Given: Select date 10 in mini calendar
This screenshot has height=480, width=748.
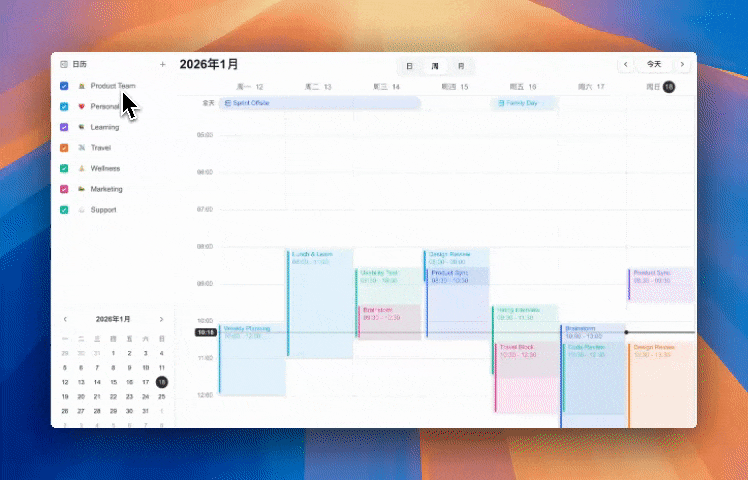Looking at the screenshot, I should click(145, 368).
